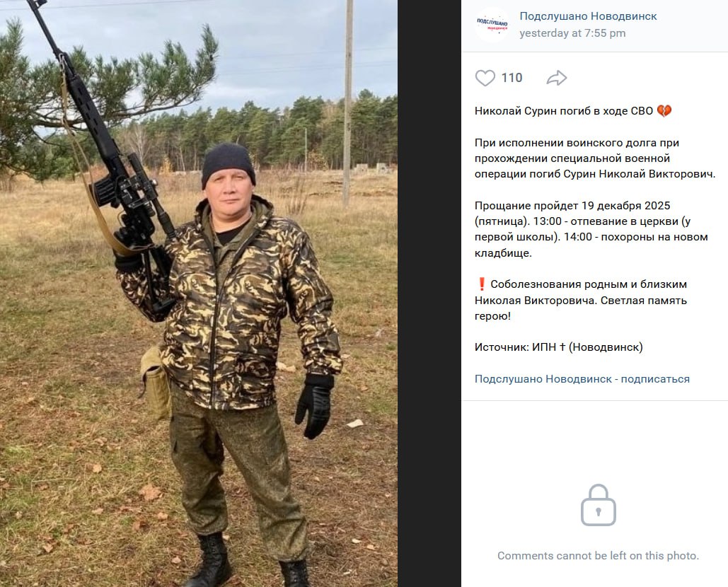Click the red exclamation mark emoji
728x587 pixels.
482,284
